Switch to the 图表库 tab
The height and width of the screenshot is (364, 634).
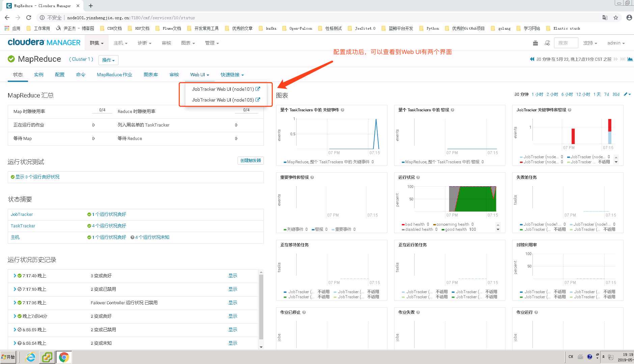click(x=151, y=75)
